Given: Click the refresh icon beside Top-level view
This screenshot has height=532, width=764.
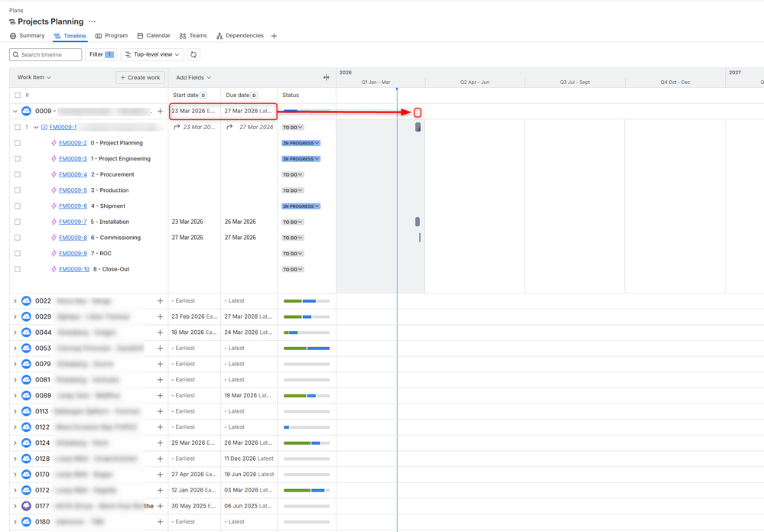Looking at the screenshot, I should point(193,54).
